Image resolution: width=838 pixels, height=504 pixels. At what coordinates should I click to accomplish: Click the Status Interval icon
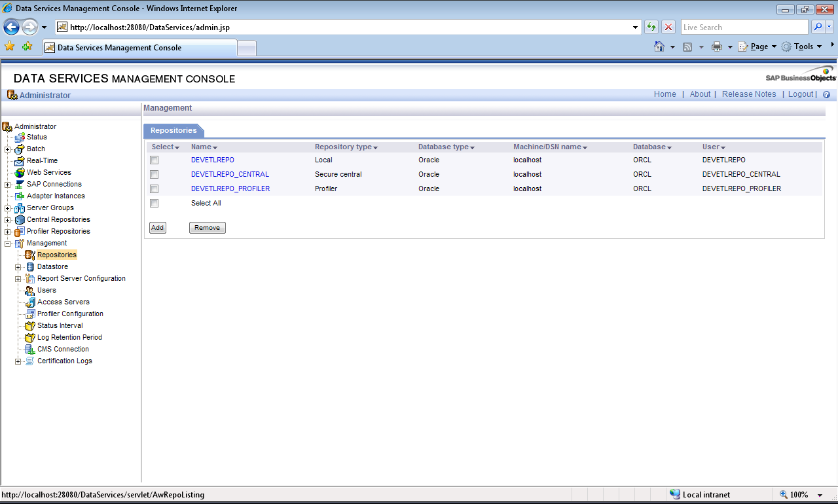(30, 326)
